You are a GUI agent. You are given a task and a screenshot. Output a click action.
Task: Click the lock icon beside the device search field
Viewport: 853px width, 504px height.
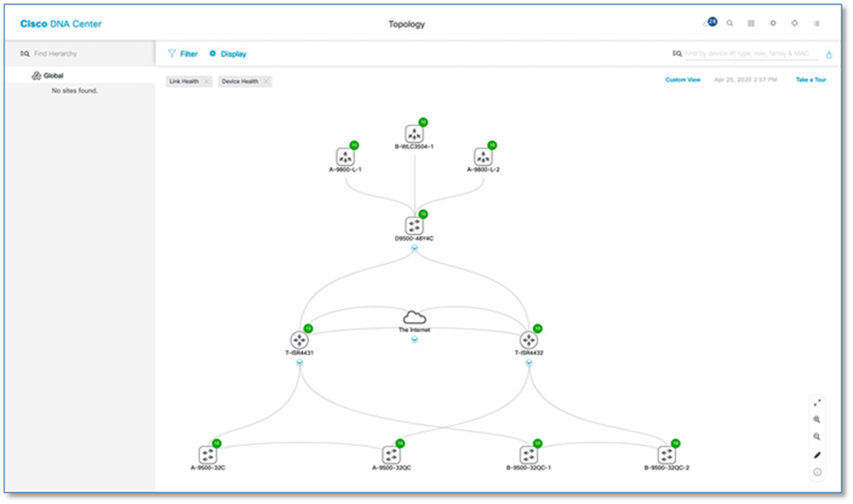(x=829, y=54)
